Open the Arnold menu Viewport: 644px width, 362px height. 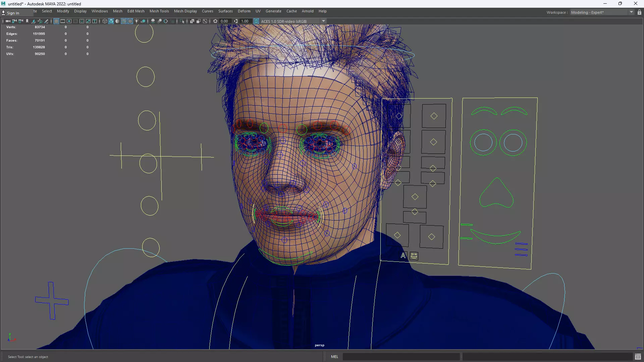[307, 11]
